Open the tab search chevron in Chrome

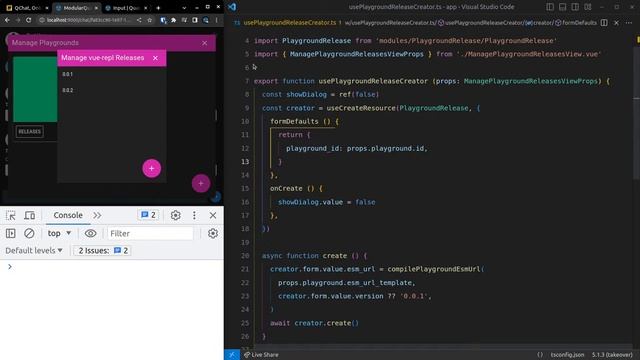(184, 8)
